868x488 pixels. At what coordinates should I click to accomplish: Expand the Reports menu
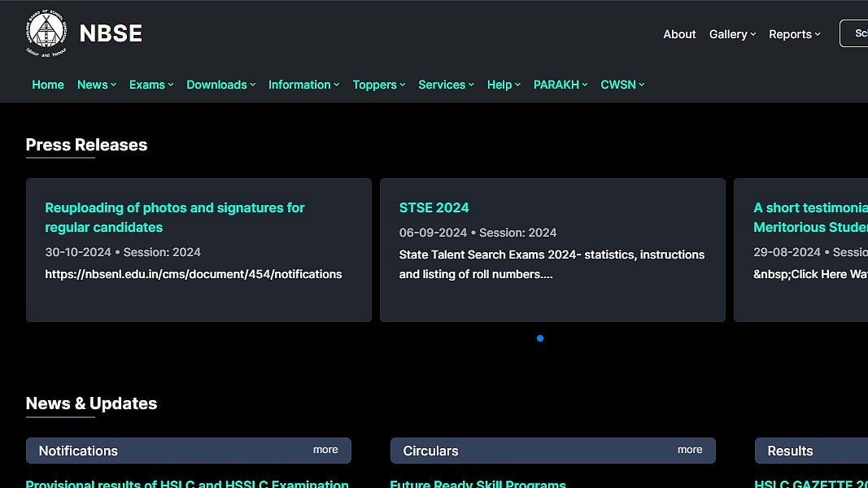(794, 34)
